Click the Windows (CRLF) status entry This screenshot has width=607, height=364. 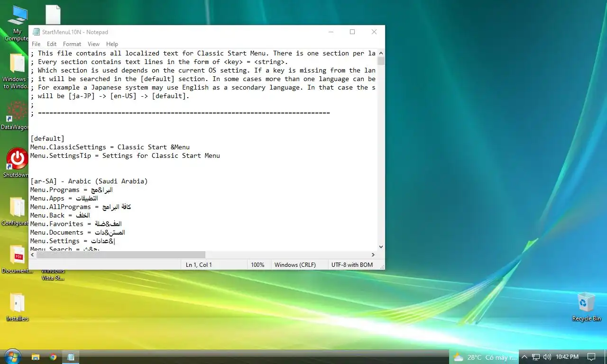[295, 265]
